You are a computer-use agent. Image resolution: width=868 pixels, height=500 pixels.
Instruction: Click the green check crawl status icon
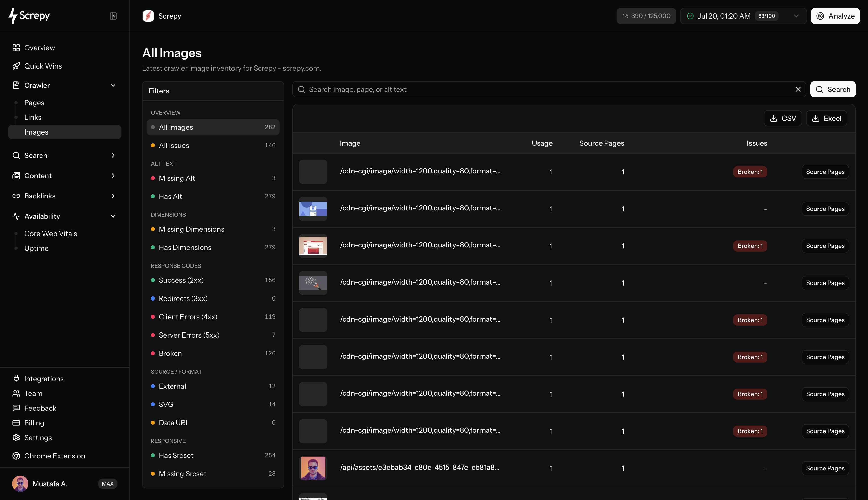pos(690,16)
